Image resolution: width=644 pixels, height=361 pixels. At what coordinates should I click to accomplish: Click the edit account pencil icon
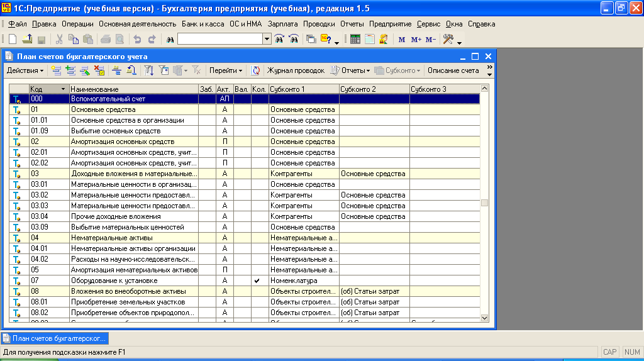point(85,70)
